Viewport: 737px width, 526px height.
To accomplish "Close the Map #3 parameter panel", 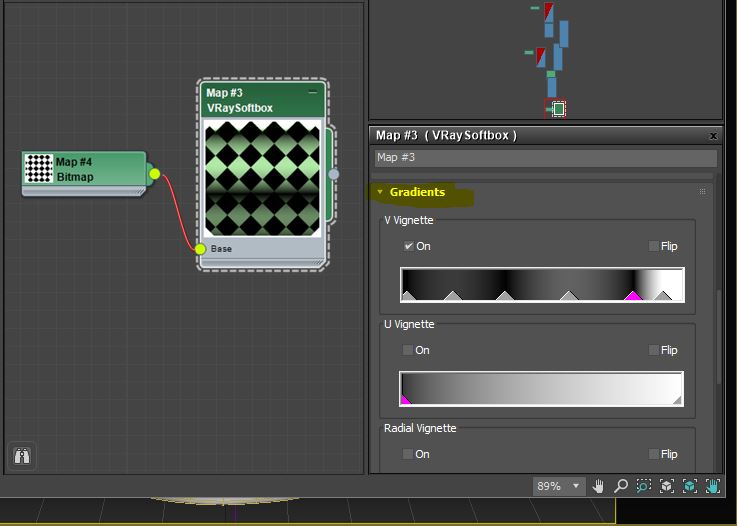I will pyautogui.click(x=713, y=135).
